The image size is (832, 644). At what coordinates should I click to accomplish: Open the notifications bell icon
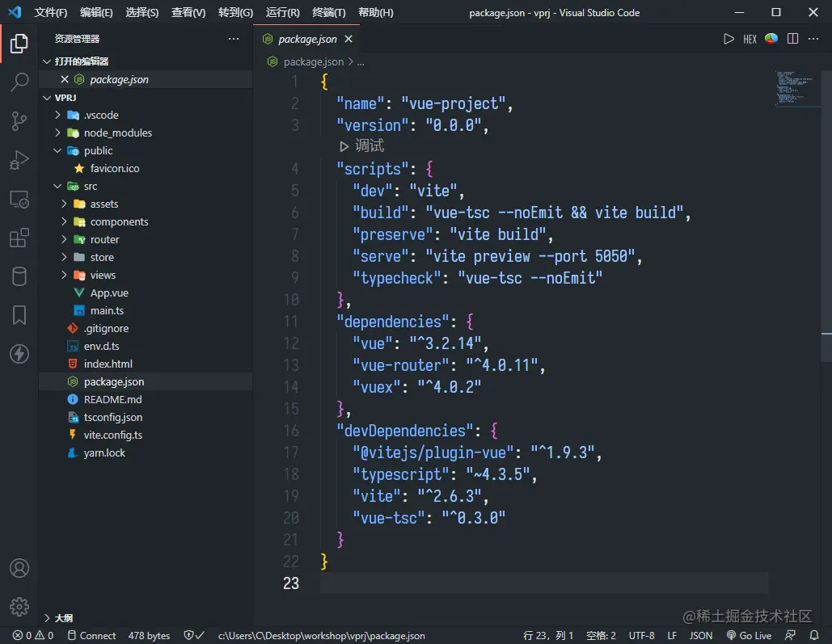point(814,635)
